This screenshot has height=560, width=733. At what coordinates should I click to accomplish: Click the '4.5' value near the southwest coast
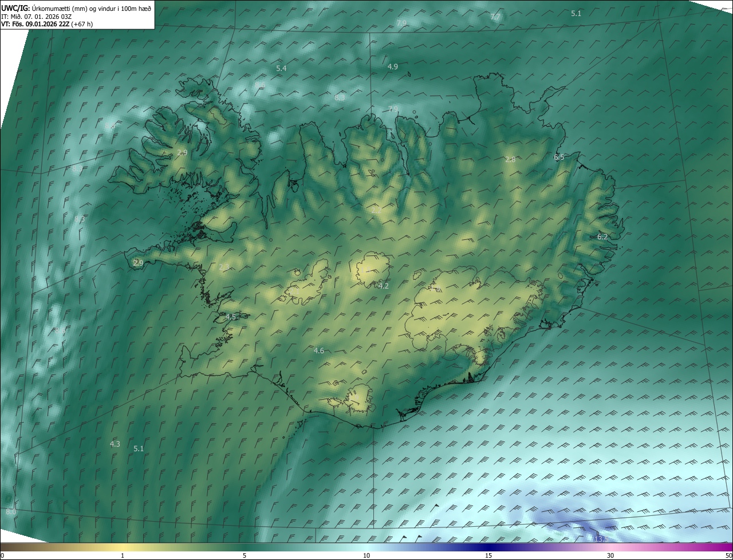[x=230, y=317]
